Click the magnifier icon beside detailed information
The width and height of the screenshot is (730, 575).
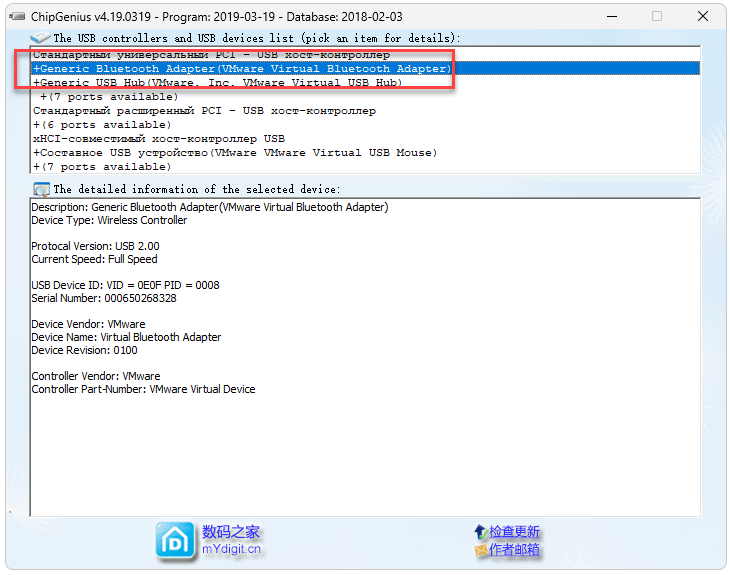[41, 189]
